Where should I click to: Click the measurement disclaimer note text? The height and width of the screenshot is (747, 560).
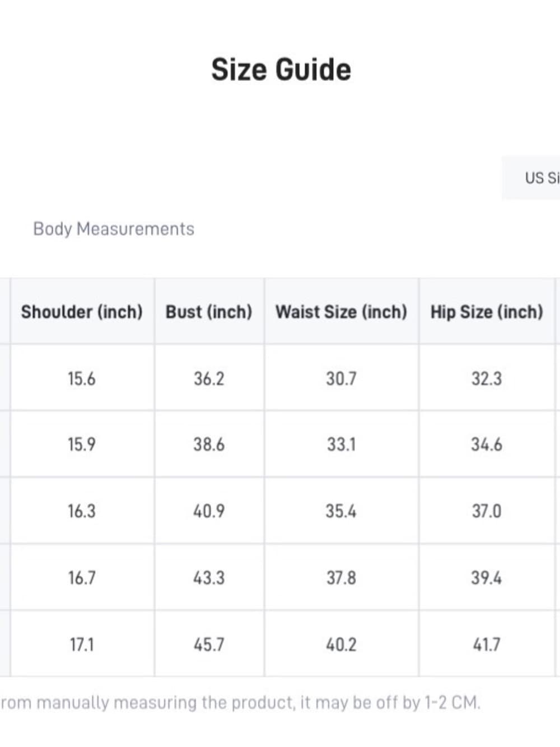(241, 702)
